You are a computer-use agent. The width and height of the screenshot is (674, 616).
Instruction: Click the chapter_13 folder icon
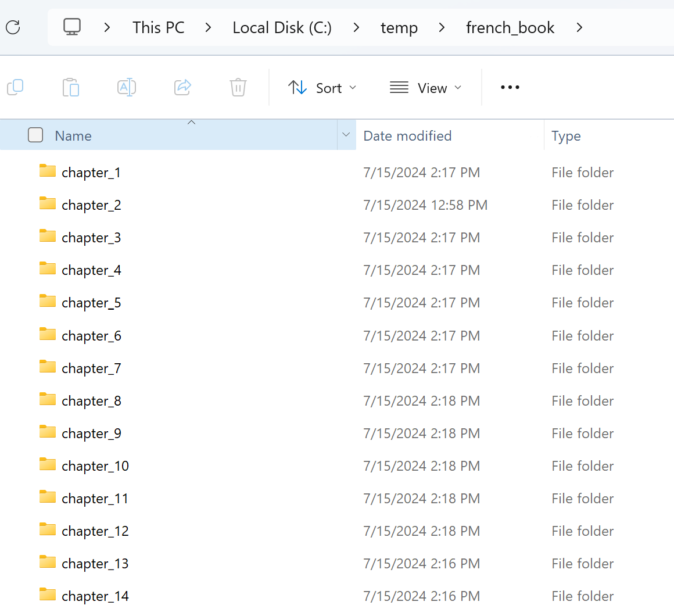(x=47, y=563)
